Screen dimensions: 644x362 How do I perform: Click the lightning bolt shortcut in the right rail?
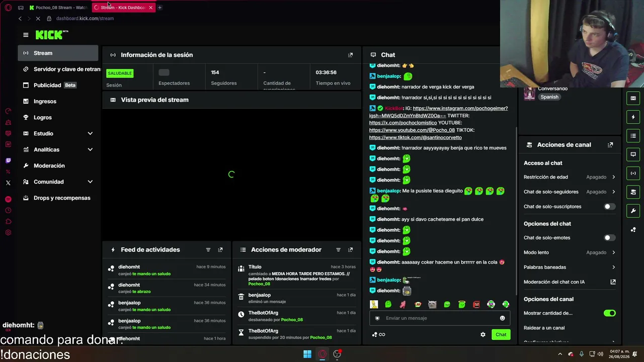(x=633, y=117)
